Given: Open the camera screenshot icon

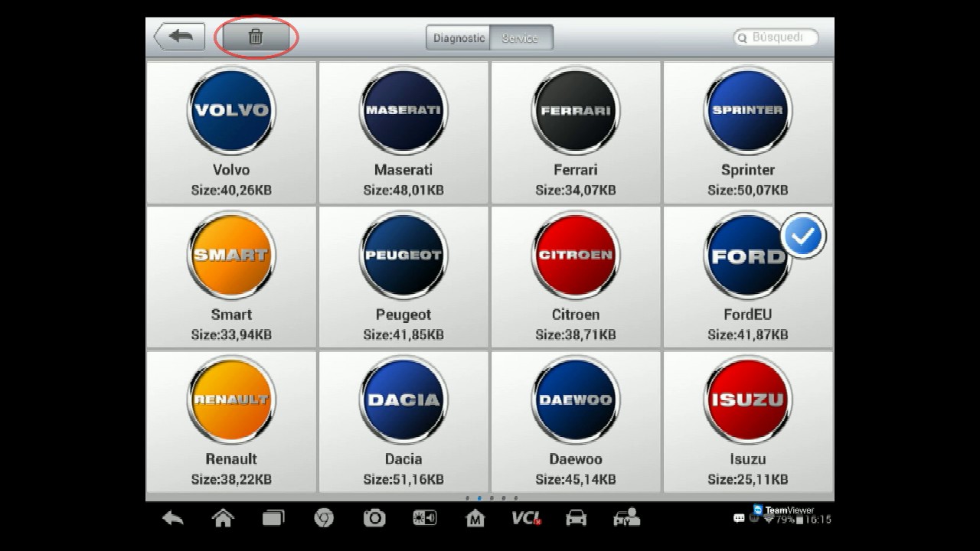Looking at the screenshot, I should tap(374, 518).
